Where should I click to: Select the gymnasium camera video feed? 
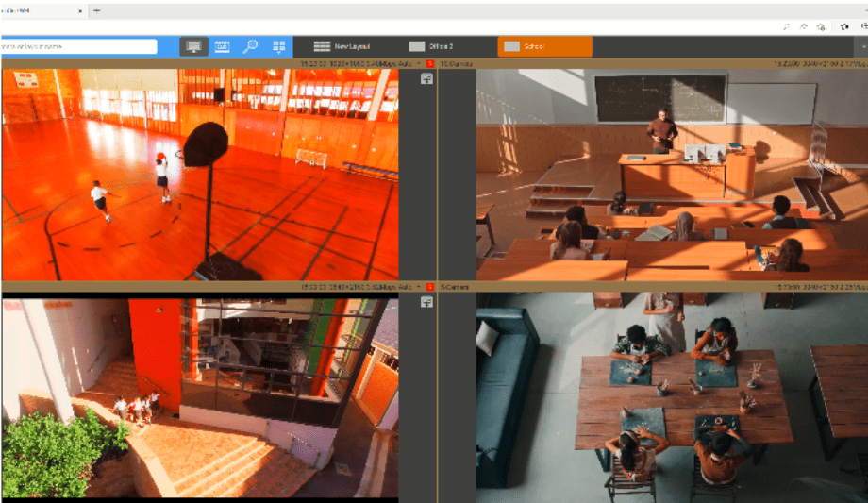point(198,175)
